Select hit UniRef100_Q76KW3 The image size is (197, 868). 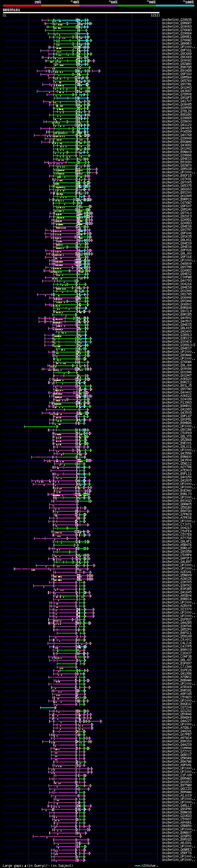pyautogui.click(x=177, y=30)
